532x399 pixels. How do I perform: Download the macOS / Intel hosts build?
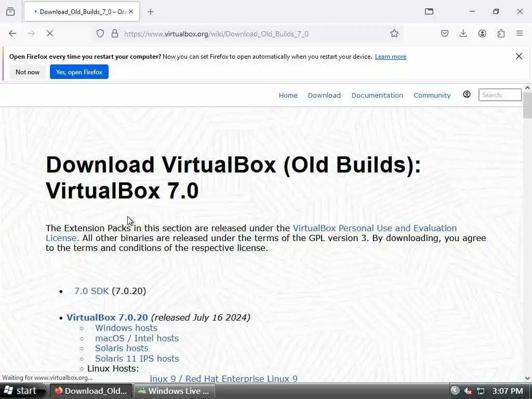click(x=137, y=338)
